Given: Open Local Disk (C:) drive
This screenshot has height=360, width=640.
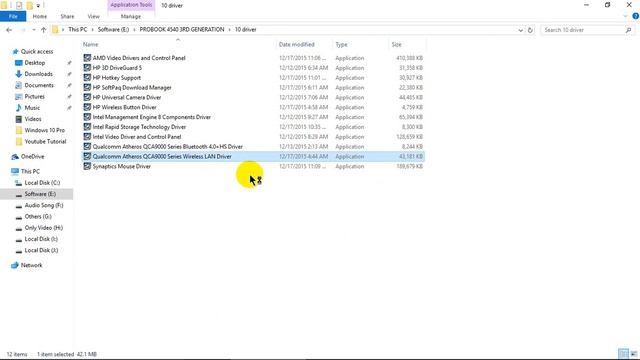Looking at the screenshot, I should pos(42,183).
